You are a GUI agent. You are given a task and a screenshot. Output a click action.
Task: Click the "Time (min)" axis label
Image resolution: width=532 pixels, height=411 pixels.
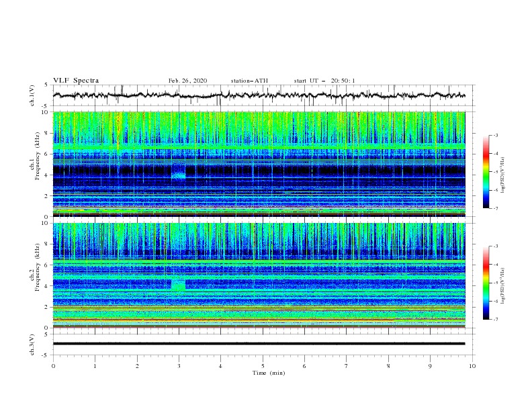(269, 373)
